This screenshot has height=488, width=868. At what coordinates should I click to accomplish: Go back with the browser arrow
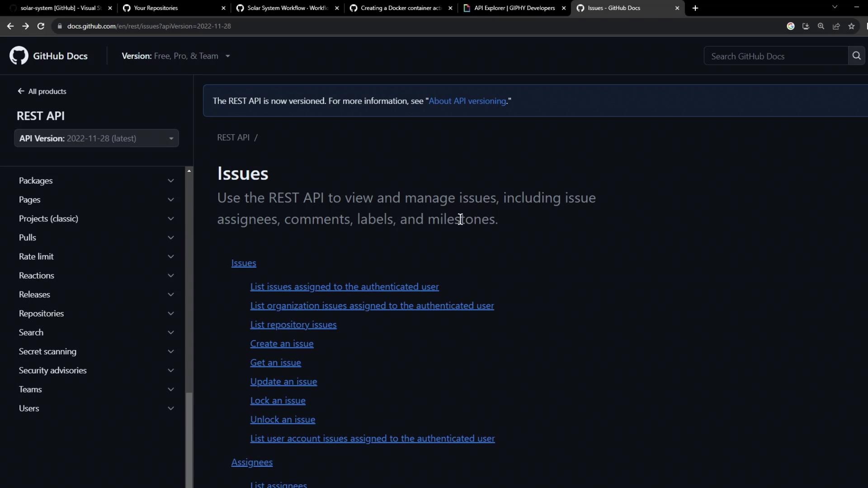pos(10,26)
